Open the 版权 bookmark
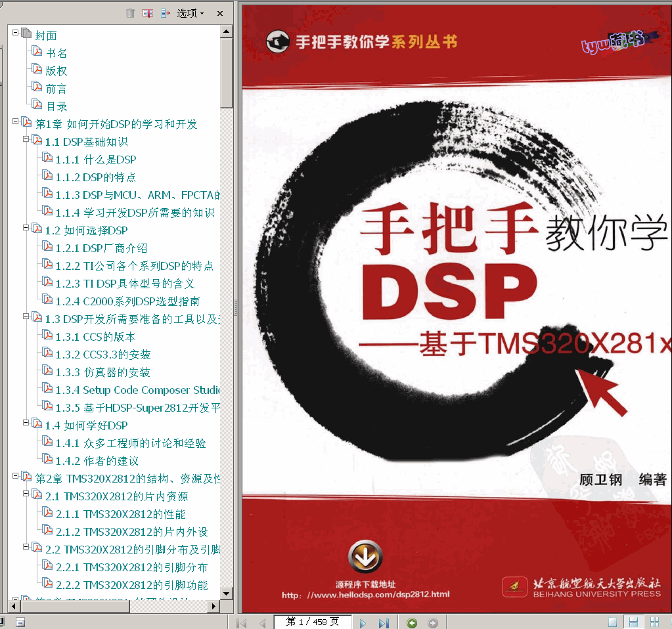672x629 pixels. 56,71
